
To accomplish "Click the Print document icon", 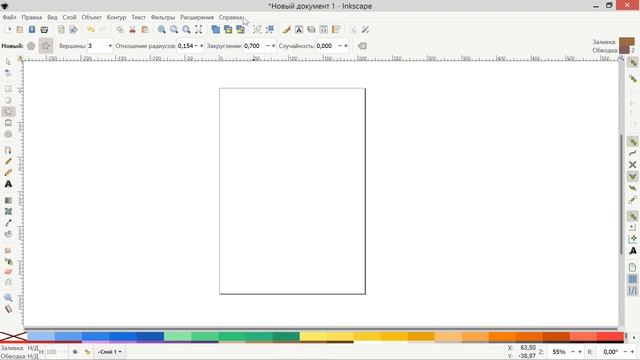I will 44,29.
